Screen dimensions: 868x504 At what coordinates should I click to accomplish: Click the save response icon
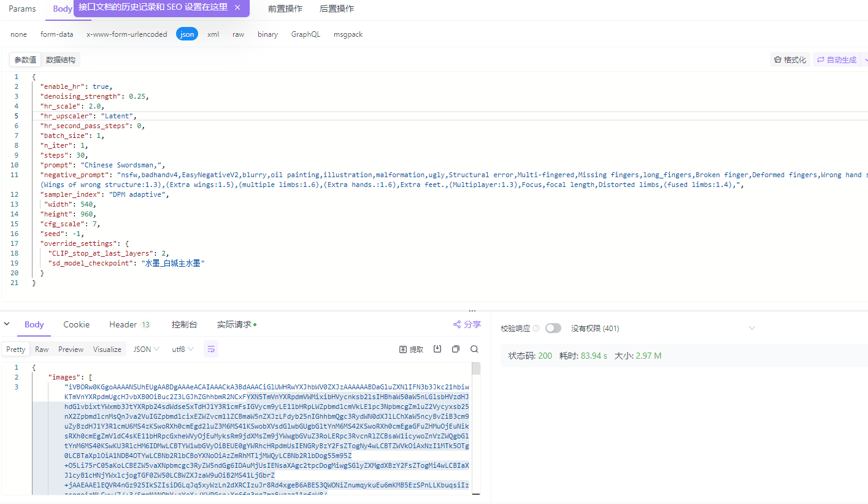(437, 349)
